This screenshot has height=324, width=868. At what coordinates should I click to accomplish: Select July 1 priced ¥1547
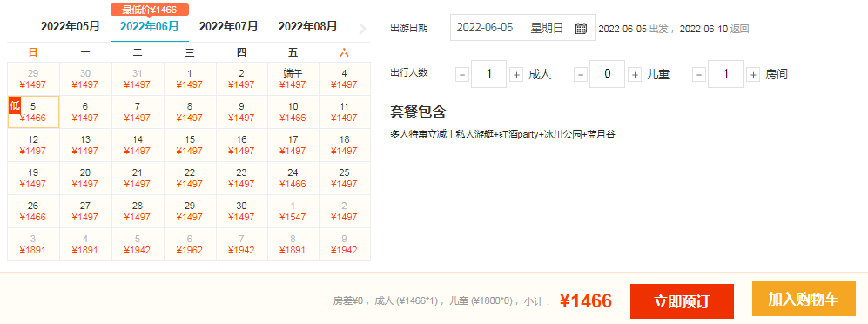(x=293, y=211)
